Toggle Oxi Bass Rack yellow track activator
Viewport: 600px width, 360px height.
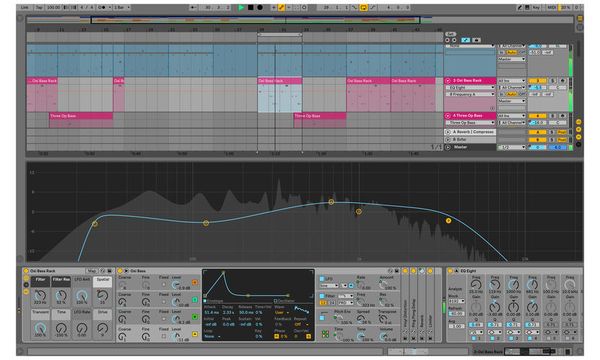(537, 81)
